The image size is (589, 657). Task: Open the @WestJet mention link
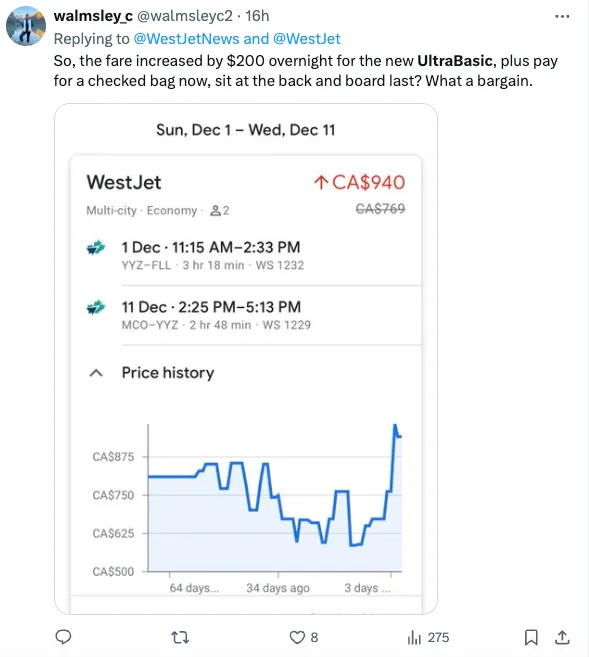pyautogui.click(x=307, y=39)
